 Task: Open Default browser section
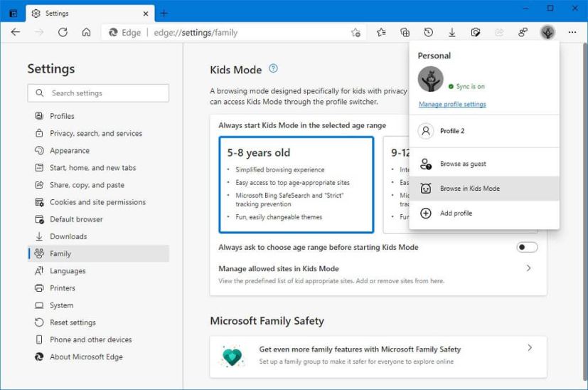[98, 219]
